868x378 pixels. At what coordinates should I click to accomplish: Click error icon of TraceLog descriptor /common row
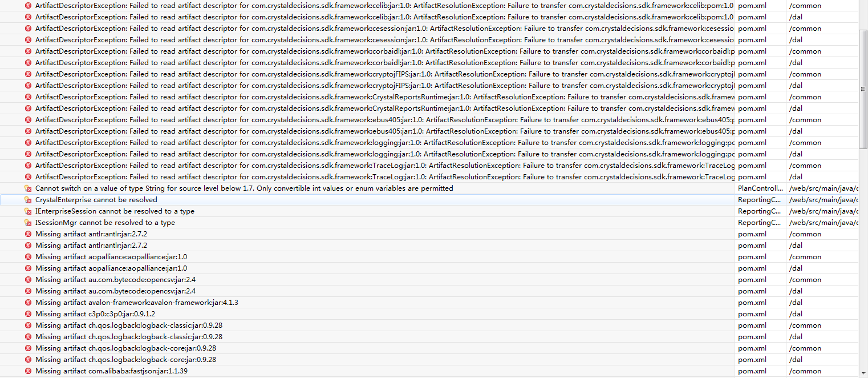tap(28, 166)
